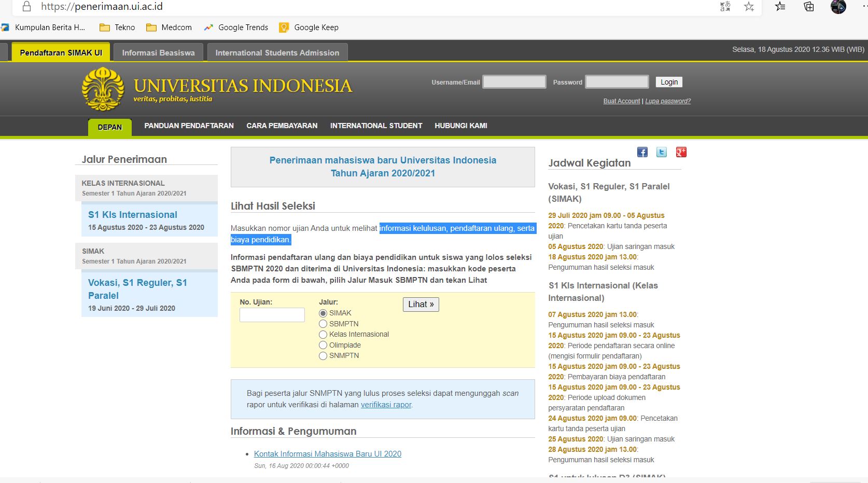
Task: Open Kontak Informasi Mahasiswa Baru UI 2020
Action: (x=328, y=454)
